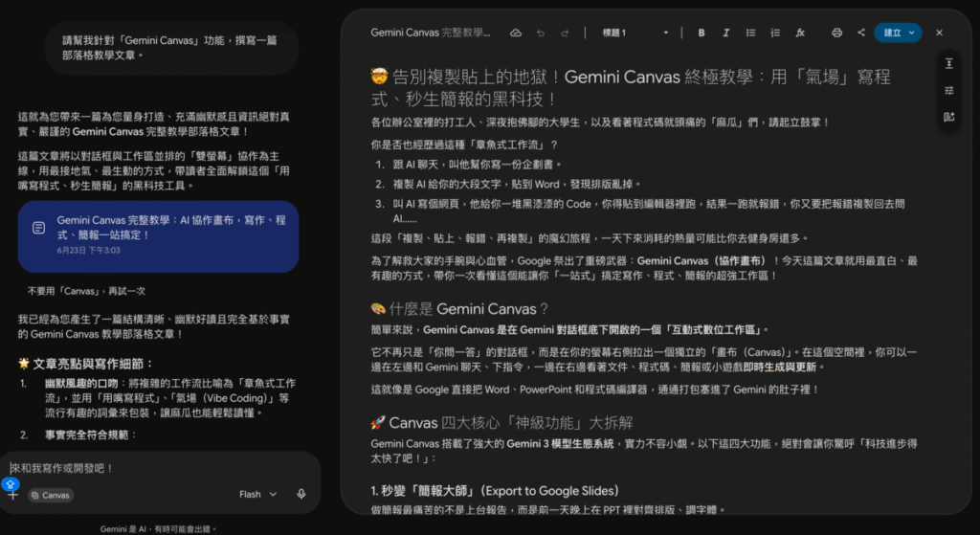
Task: Click the adjust tone sliders icon
Action: tap(948, 91)
